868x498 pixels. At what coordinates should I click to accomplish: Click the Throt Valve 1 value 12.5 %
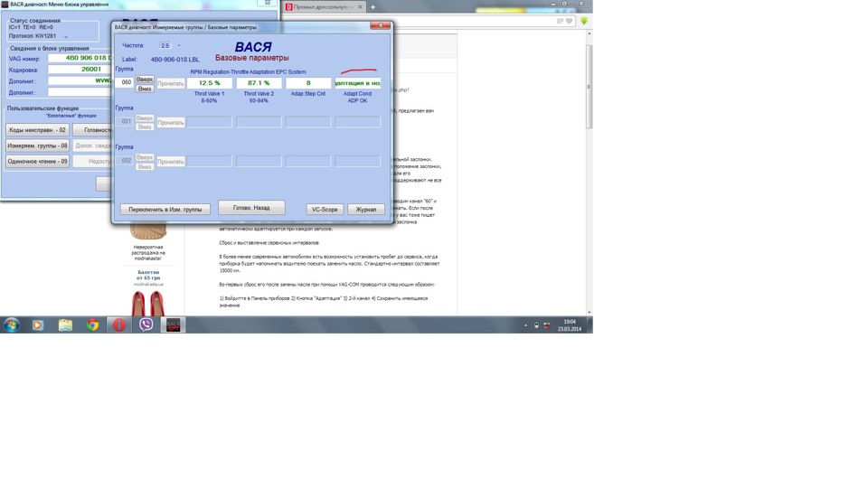pyautogui.click(x=209, y=83)
